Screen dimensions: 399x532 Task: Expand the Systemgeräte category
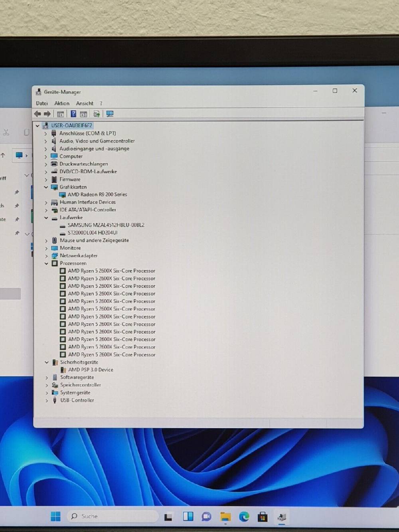tap(47, 393)
